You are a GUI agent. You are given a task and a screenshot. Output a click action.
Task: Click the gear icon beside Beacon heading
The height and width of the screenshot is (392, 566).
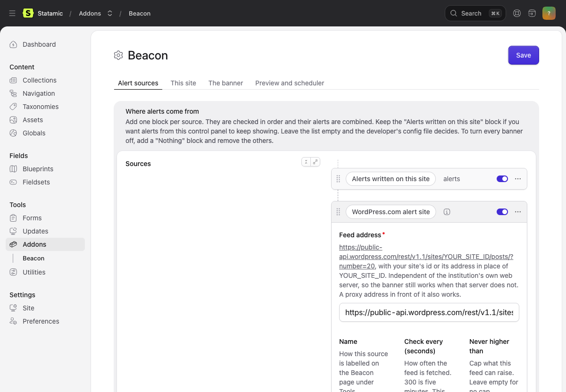click(x=118, y=55)
